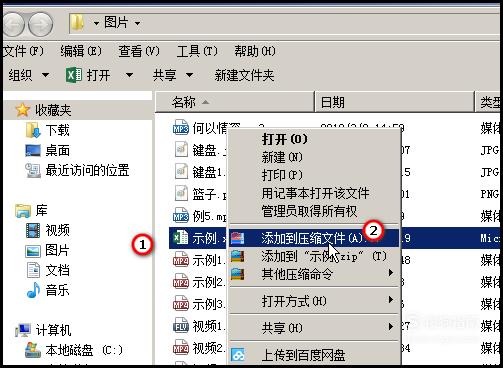Open the 音乐 library

click(48, 290)
